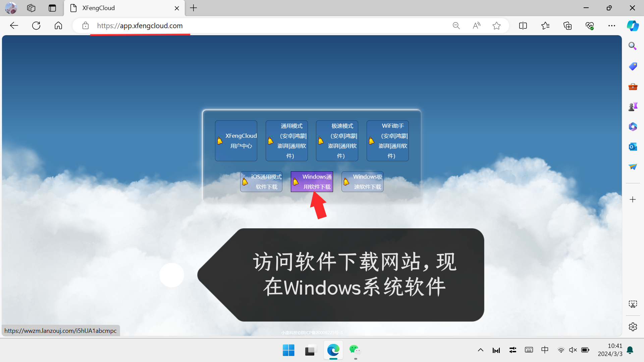Open battery status tray icon
Screen dimensions: 644x362
coord(585,350)
